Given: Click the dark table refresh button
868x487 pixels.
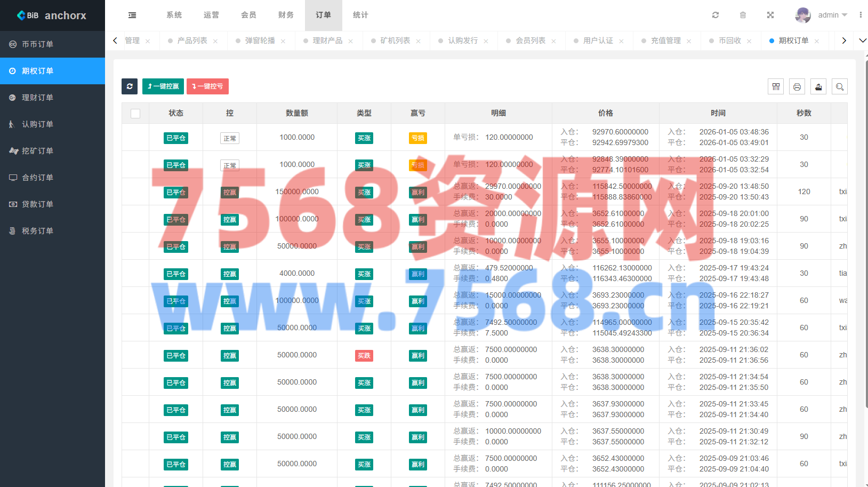Looking at the screenshot, I should pyautogui.click(x=130, y=86).
